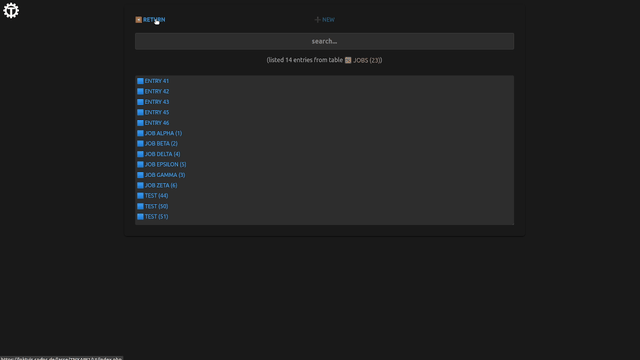Click the JOBS table icon
Image resolution: width=640 pixels, height=360 pixels.
point(348,60)
